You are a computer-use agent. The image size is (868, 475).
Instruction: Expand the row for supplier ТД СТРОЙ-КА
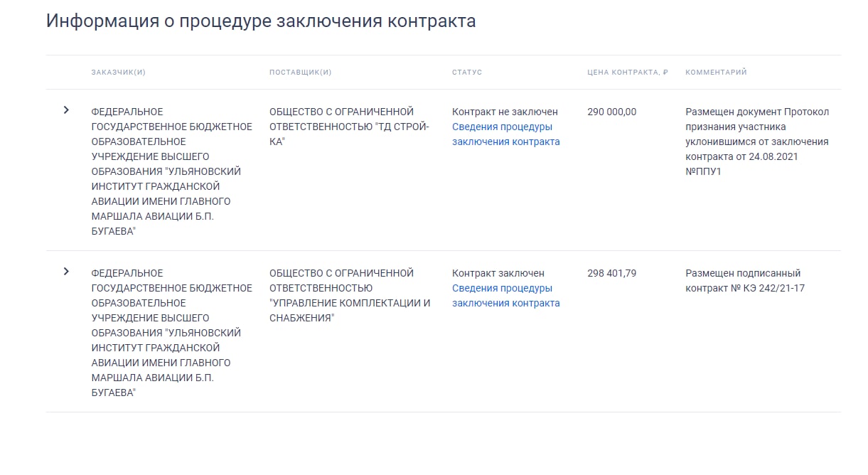coord(66,110)
